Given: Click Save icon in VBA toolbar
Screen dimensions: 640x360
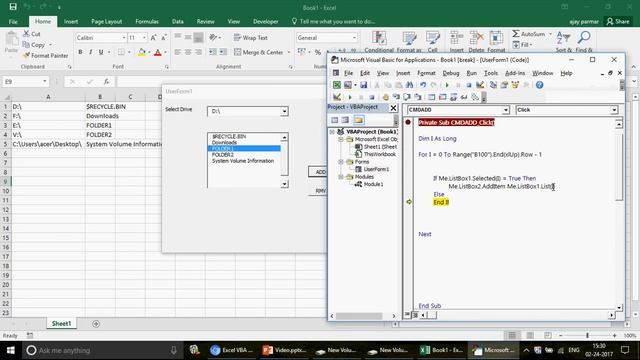Looking at the screenshot, I should point(363,85).
